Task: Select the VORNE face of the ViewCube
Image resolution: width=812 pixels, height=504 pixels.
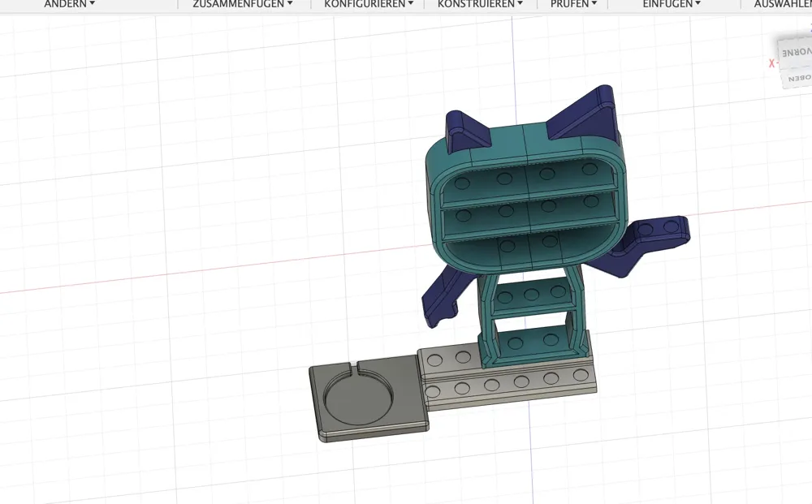Action: (x=796, y=53)
